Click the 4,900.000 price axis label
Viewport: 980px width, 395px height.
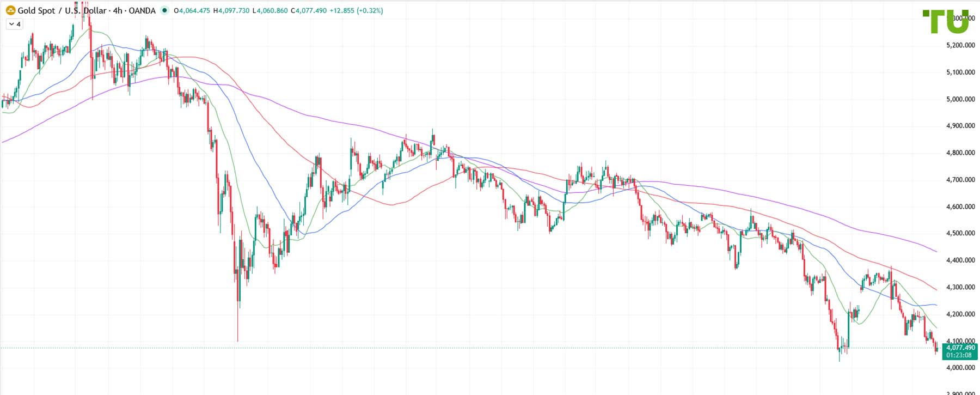pos(960,126)
